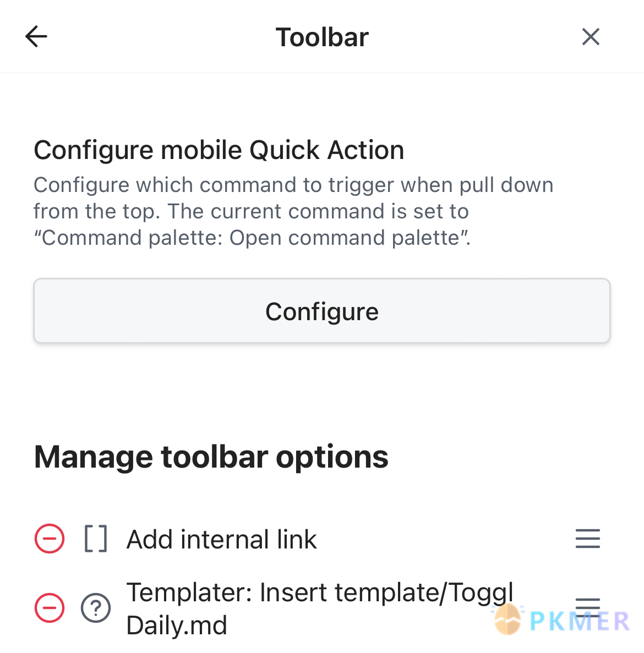Screen dimensions: 644x653
Task: Grab the drag handle for Templater command
Action: pos(588,607)
